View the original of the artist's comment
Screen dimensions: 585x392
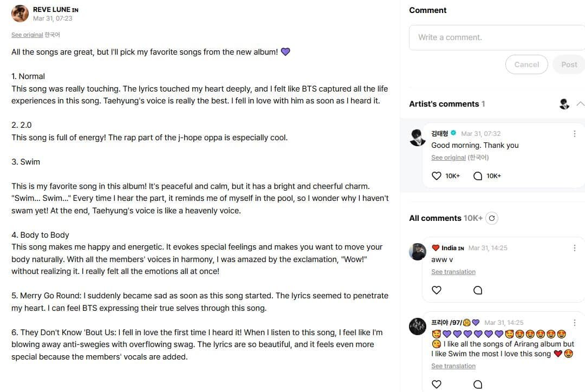coord(448,158)
